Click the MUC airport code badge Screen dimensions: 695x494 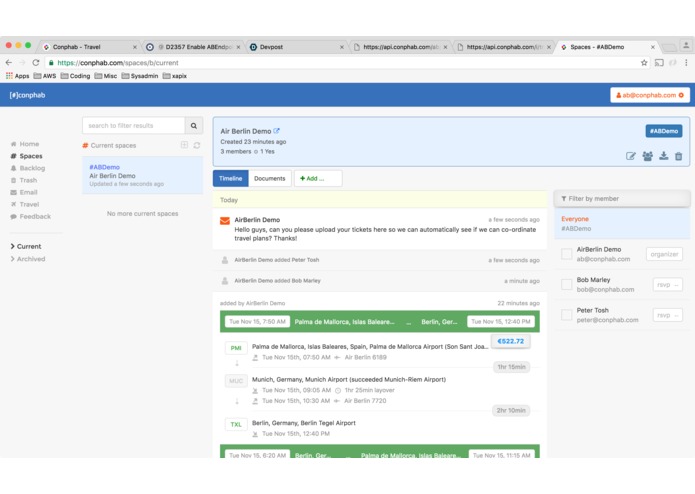[236, 381]
